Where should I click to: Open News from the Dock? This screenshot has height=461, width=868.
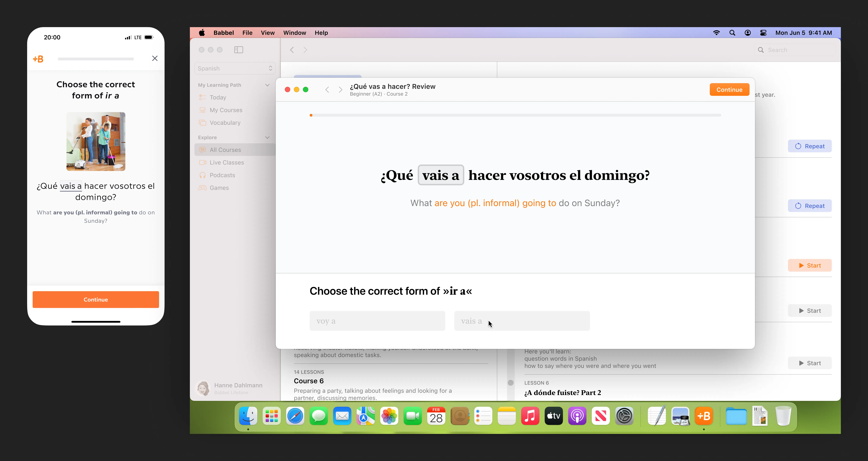tap(601, 416)
